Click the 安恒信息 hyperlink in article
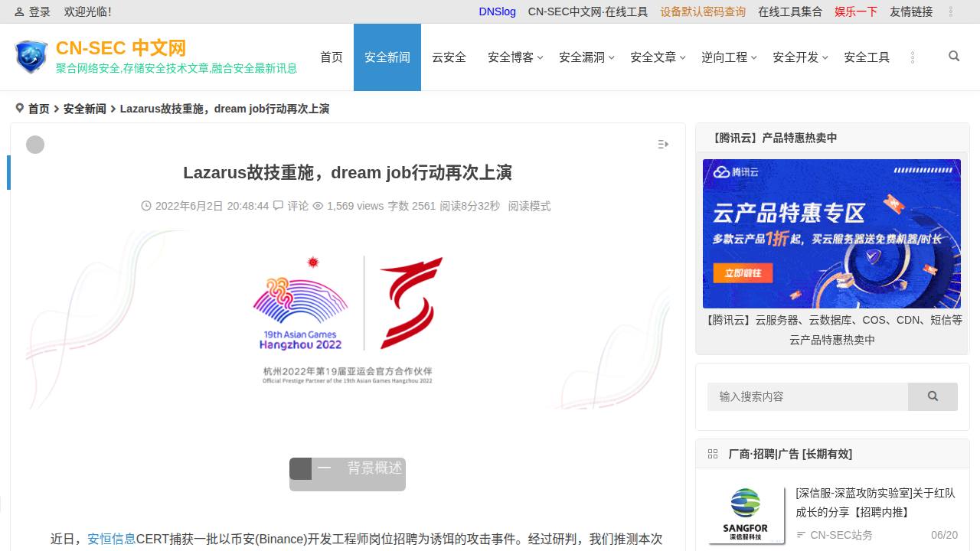Screen dimensions: 980x551 [x=112, y=539]
